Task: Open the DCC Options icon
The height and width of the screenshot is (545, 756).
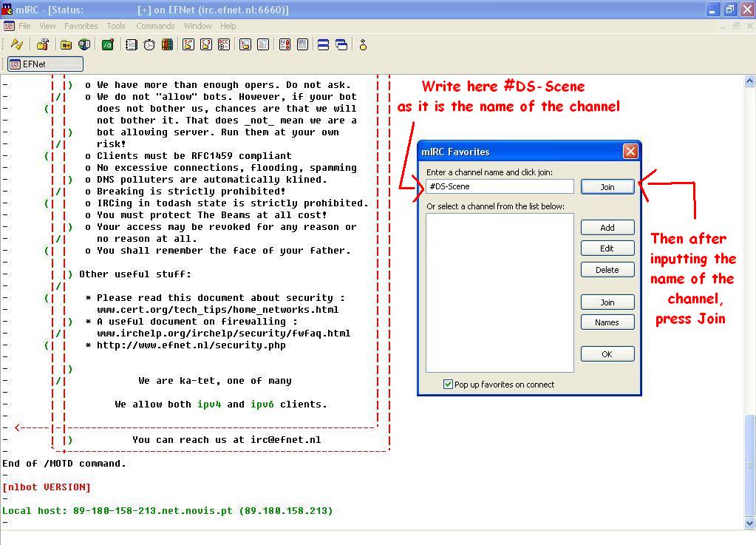Action: (x=224, y=45)
